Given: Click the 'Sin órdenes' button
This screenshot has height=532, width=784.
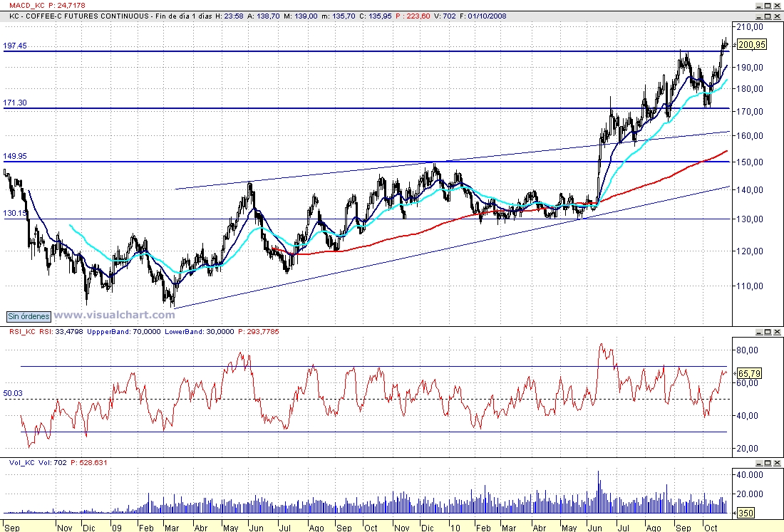Looking at the screenshot, I should [x=29, y=316].
